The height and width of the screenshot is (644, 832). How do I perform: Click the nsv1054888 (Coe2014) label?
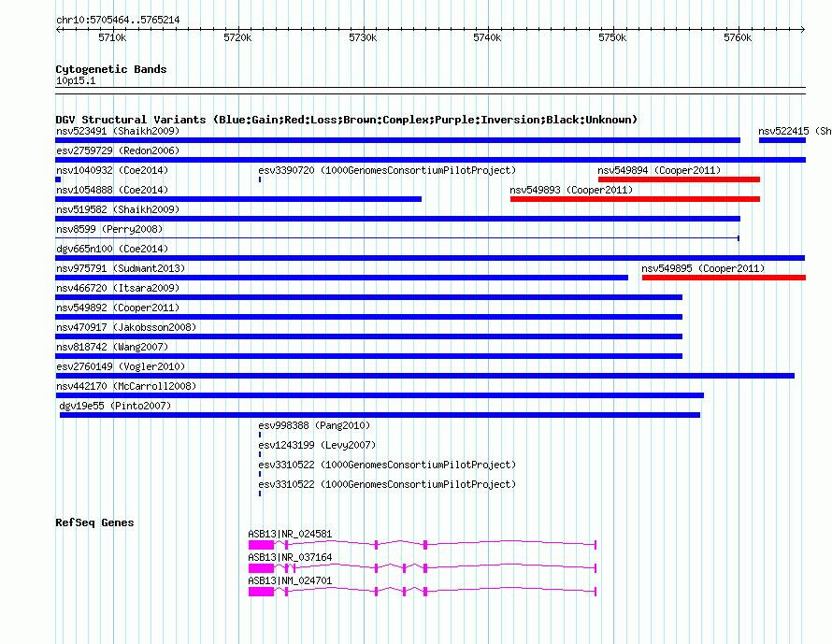pyautogui.click(x=112, y=190)
